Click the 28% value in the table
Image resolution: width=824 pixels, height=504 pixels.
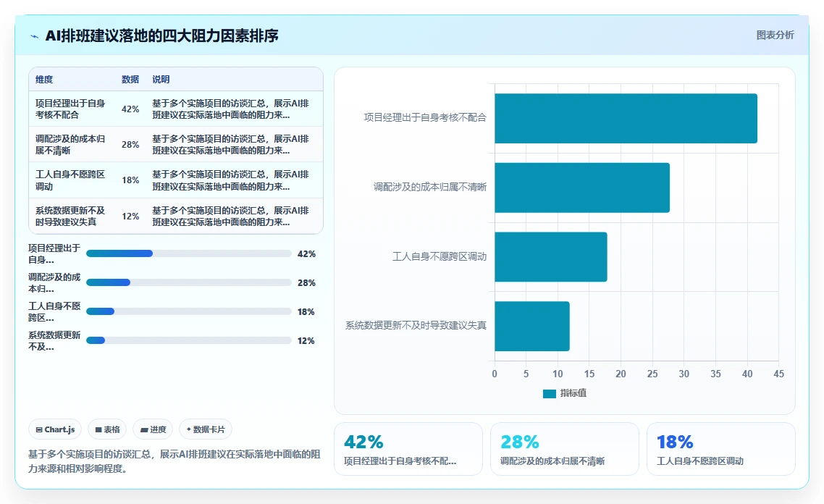(130, 145)
